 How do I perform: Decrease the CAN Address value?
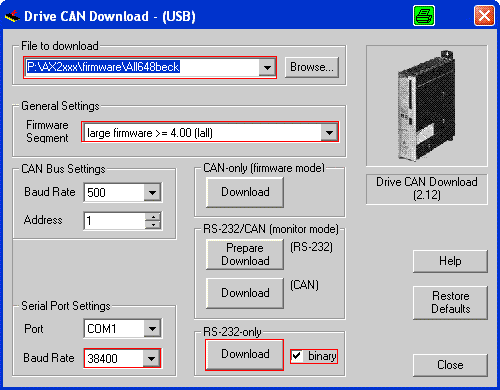pyautogui.click(x=153, y=225)
